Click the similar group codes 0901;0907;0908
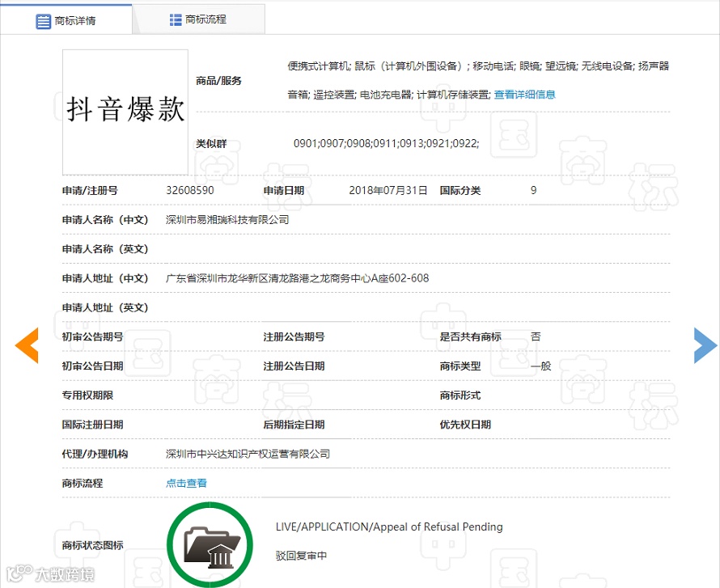This screenshot has height=588, width=720. 386,144
